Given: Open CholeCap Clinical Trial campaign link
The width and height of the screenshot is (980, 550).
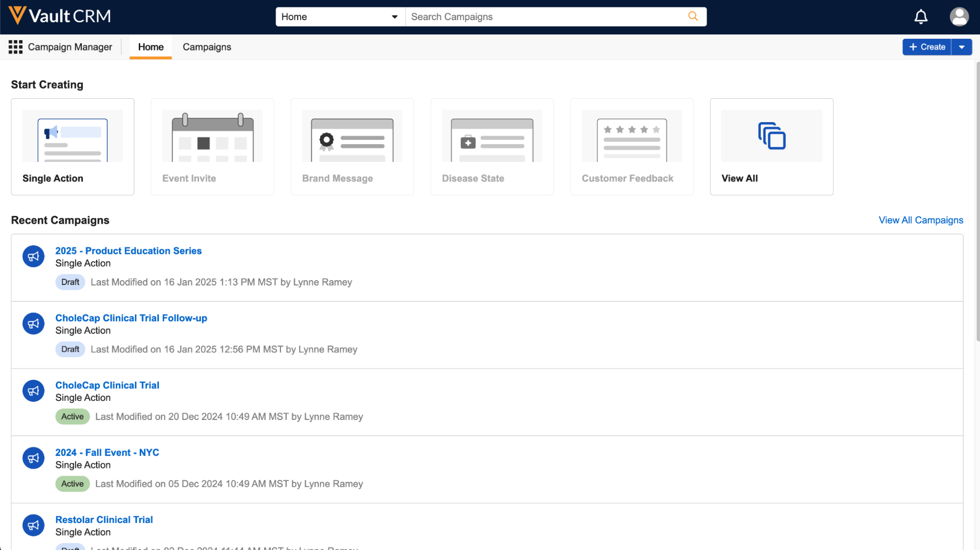Looking at the screenshot, I should tap(107, 385).
